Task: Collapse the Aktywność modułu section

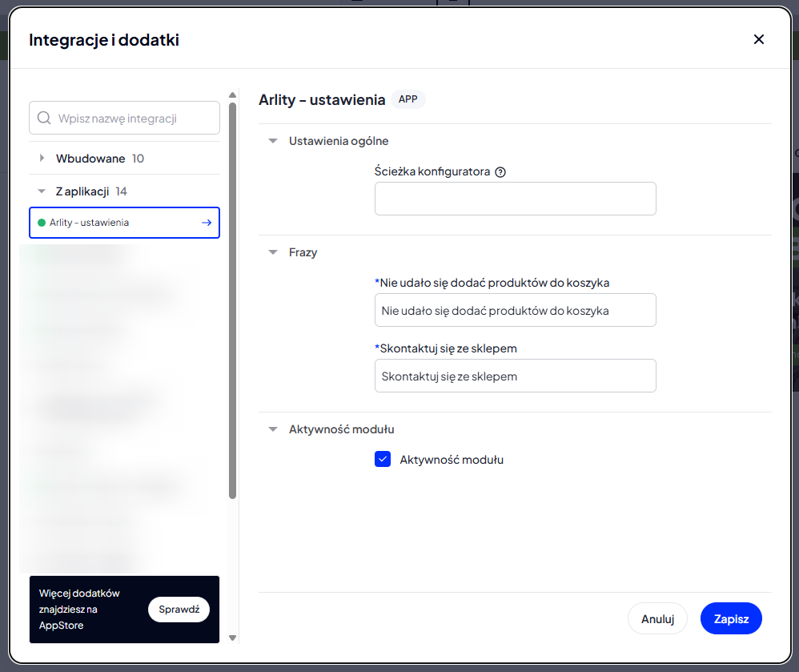Action: 273,429
